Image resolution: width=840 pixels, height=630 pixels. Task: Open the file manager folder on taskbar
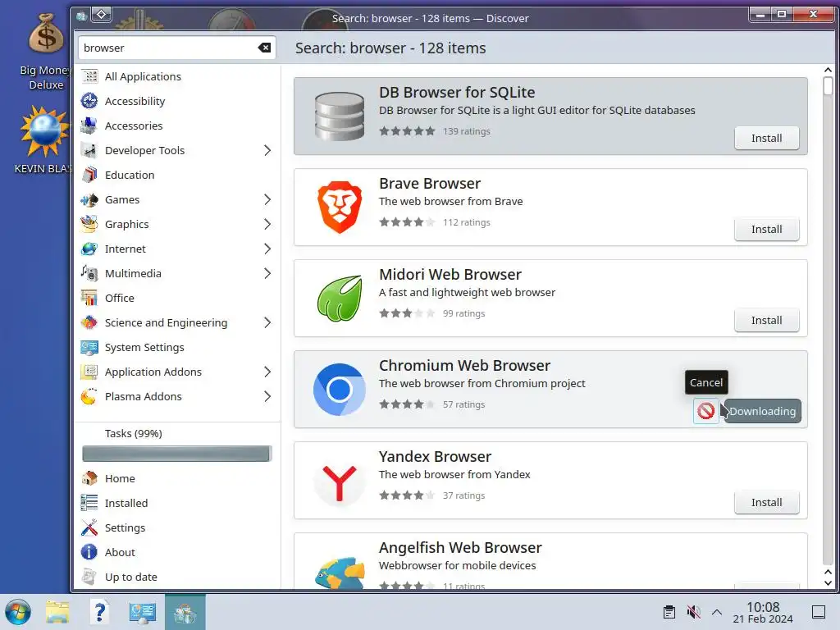(57, 612)
